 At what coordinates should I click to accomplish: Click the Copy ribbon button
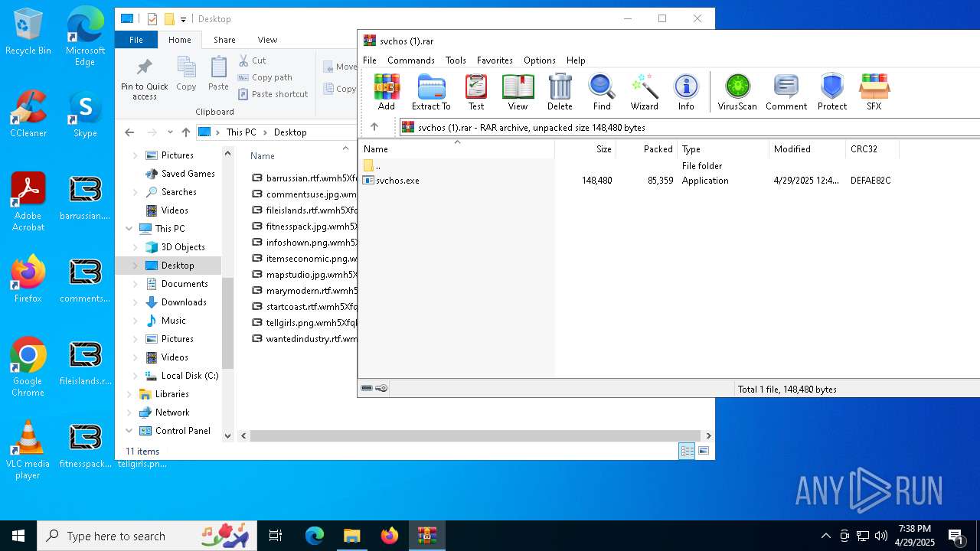point(186,73)
